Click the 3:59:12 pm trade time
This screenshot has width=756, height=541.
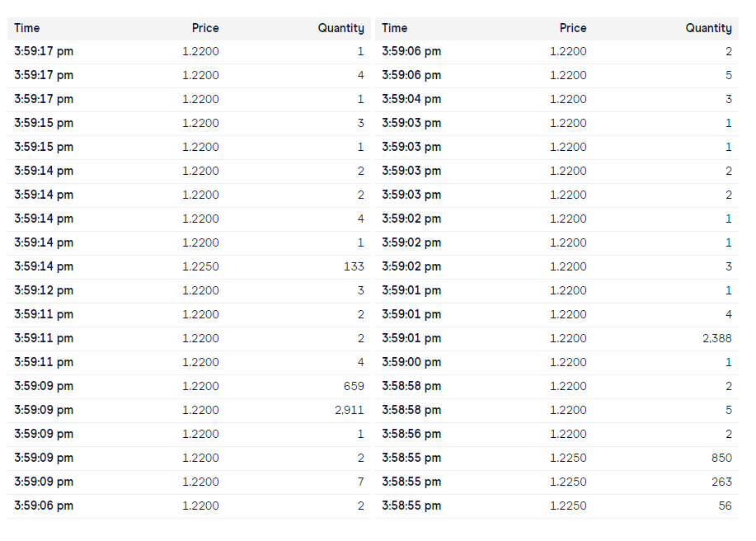[x=44, y=291]
